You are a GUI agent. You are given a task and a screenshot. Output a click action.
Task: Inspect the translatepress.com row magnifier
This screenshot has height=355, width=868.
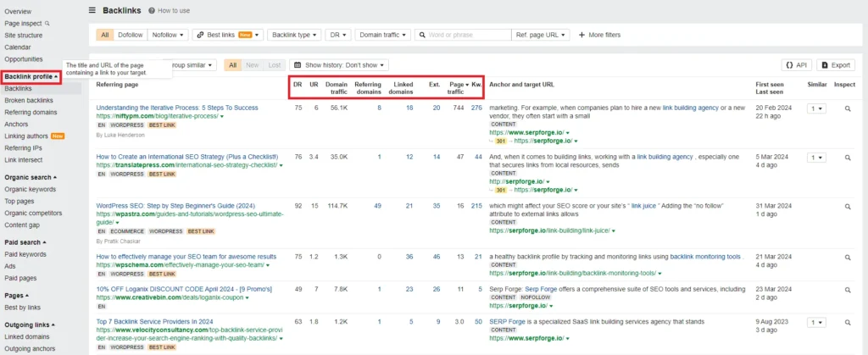(x=848, y=158)
